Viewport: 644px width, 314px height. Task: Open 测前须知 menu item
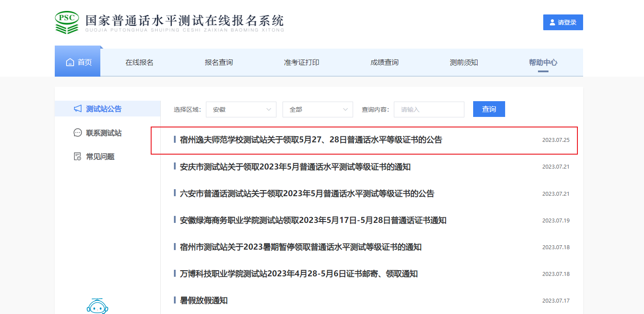pyautogui.click(x=464, y=63)
